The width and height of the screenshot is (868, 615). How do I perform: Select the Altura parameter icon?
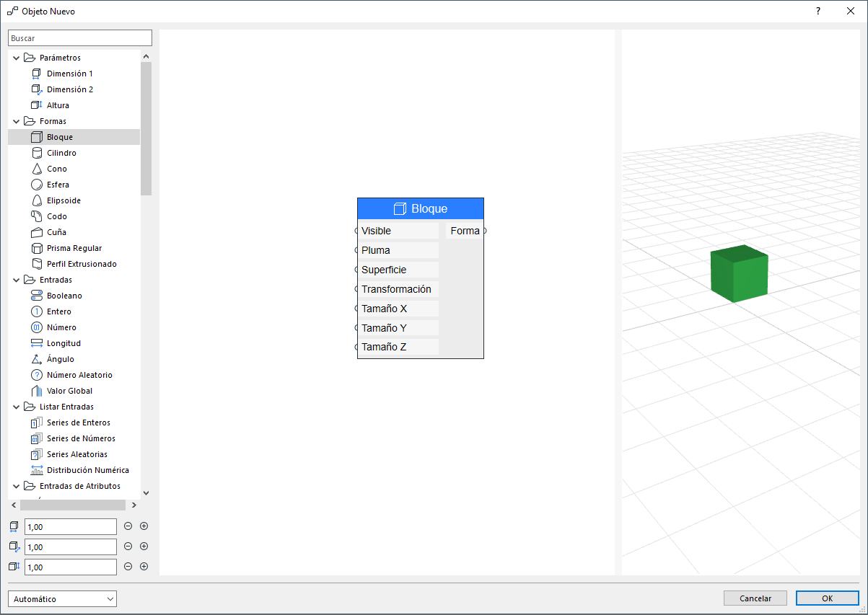[37, 105]
